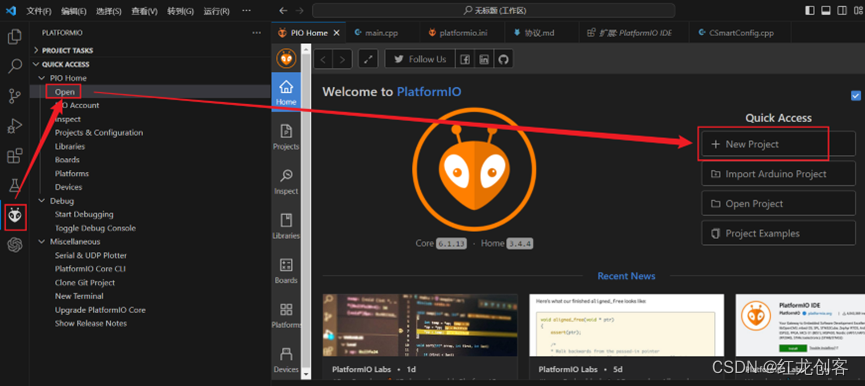Open Projects in PIO sidebar
Image resolution: width=865 pixels, height=386 pixels.
click(286, 137)
